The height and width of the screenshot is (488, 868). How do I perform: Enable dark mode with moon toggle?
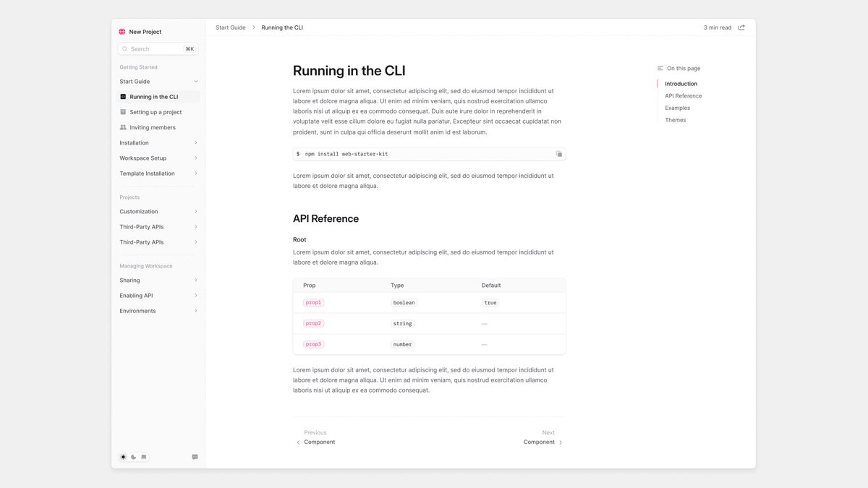(133, 456)
